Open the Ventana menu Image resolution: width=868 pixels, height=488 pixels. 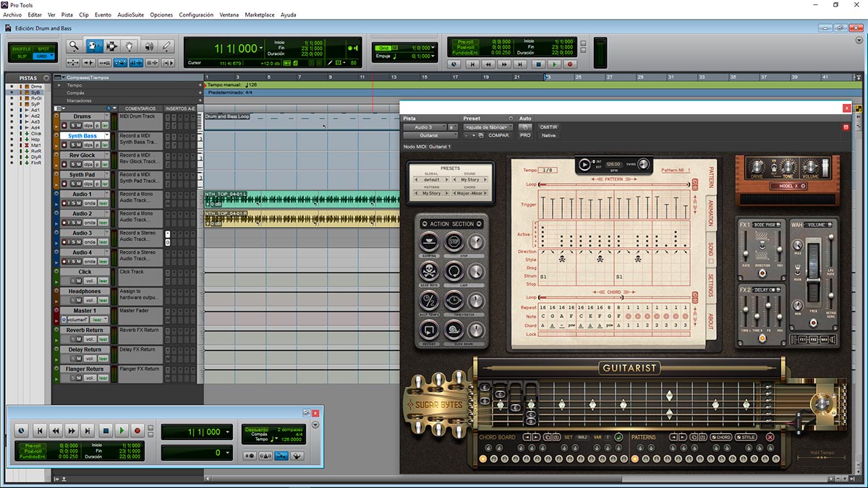(229, 14)
